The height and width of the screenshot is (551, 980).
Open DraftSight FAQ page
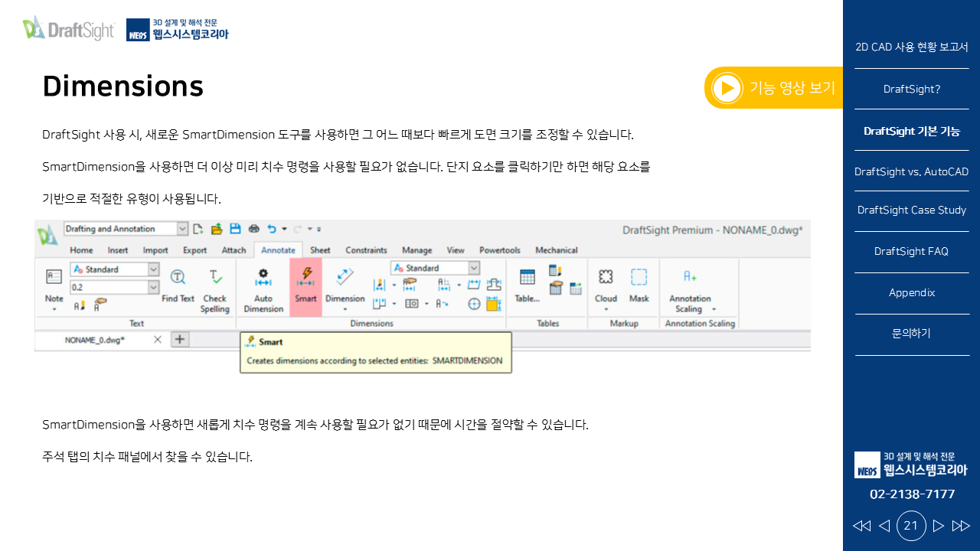(911, 251)
